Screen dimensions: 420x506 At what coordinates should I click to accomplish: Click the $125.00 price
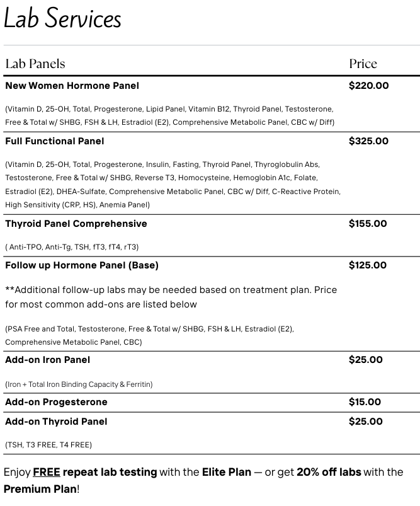[x=368, y=265]
